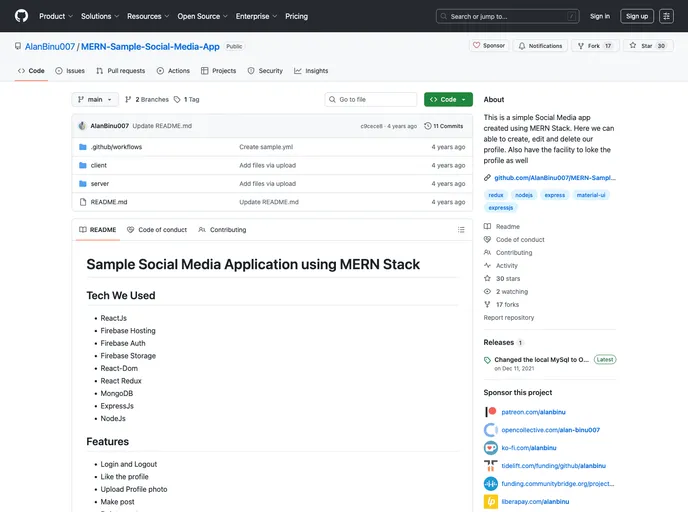Open appearance settings icon in header

click(666, 16)
